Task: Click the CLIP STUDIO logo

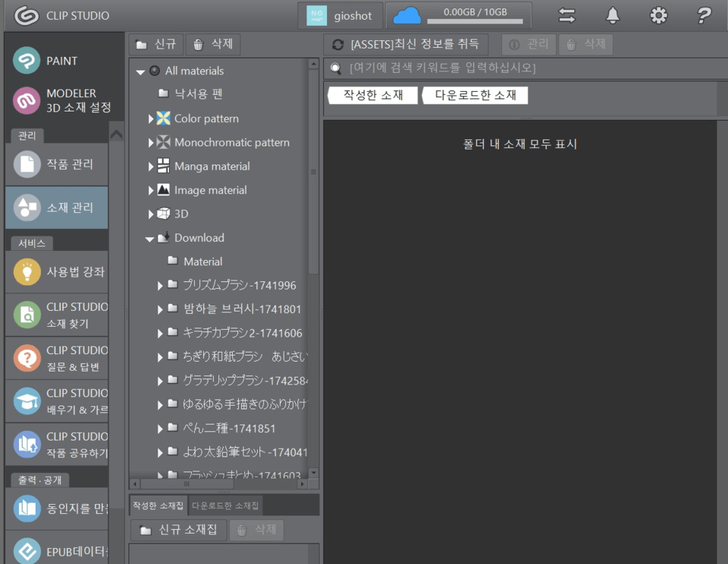Action: 26,16
